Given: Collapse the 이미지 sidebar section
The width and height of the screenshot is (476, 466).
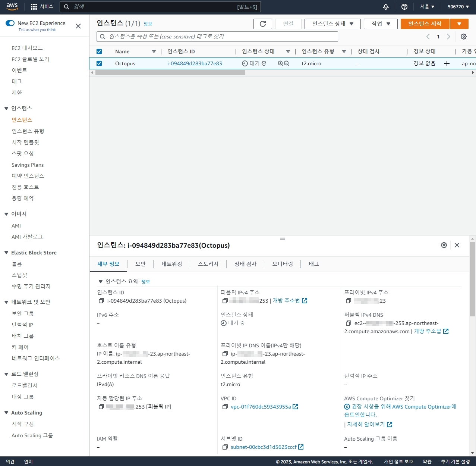Looking at the screenshot, I should [x=6, y=214].
